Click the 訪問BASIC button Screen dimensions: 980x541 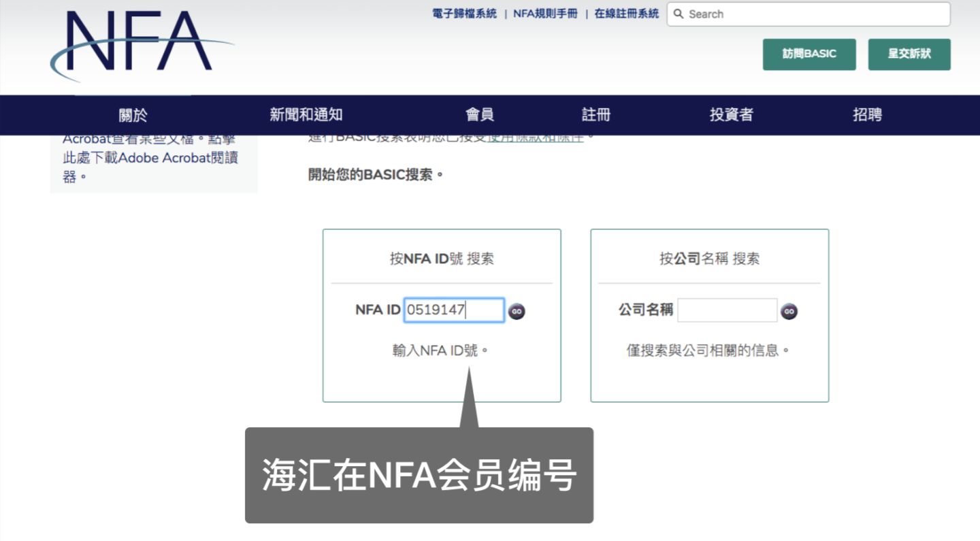[x=809, y=54]
